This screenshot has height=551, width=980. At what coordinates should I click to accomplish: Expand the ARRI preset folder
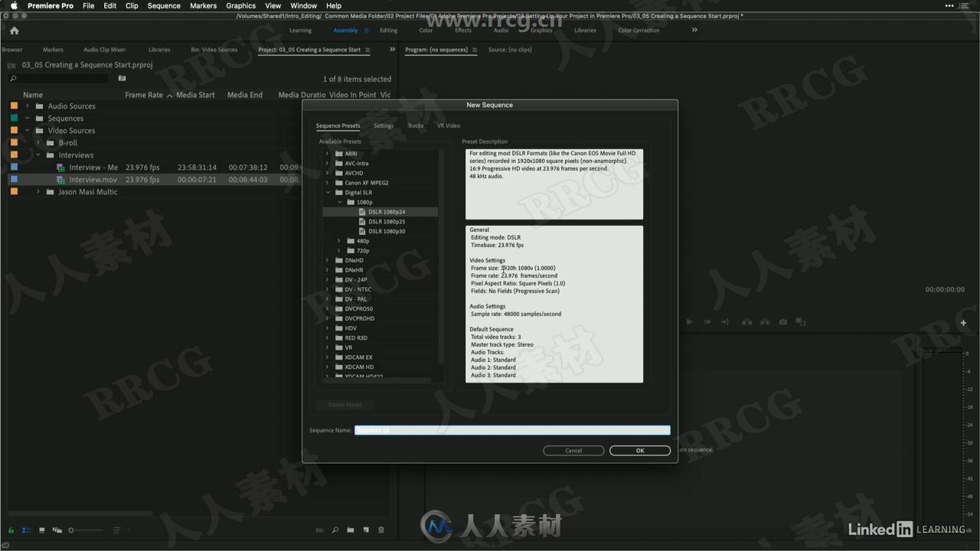(x=328, y=154)
